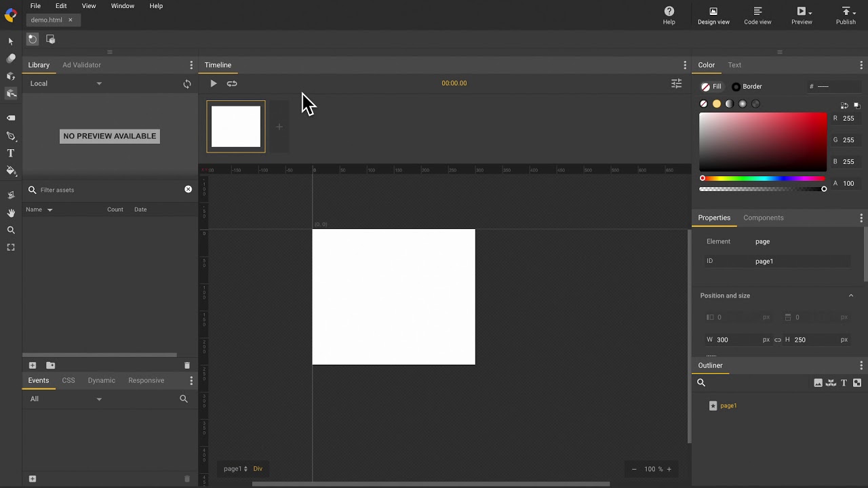This screenshot has height=488, width=868.
Task: Open the page1 Div selector at bottom
Action: coord(243,468)
